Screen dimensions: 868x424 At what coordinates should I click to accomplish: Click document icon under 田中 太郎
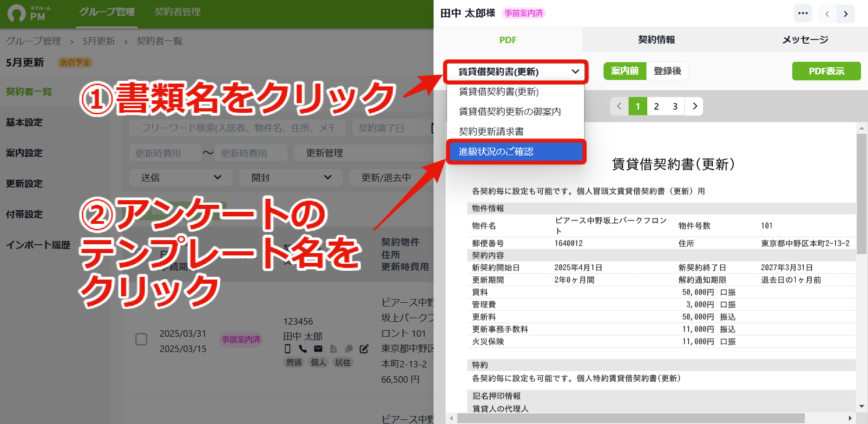coord(333,349)
